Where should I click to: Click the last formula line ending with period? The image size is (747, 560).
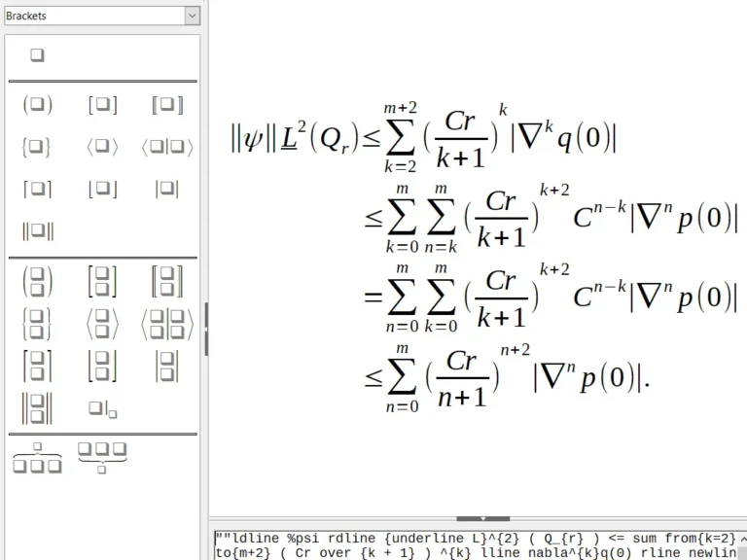tap(507, 378)
